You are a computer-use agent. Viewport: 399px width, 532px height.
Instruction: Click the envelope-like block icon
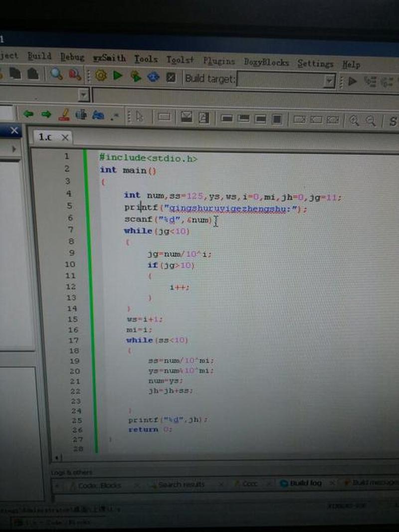coord(186,117)
